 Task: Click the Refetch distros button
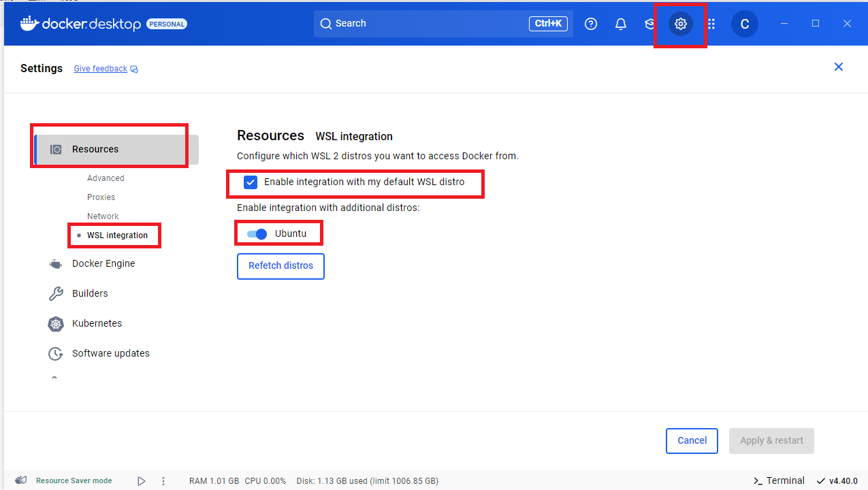[280, 266]
